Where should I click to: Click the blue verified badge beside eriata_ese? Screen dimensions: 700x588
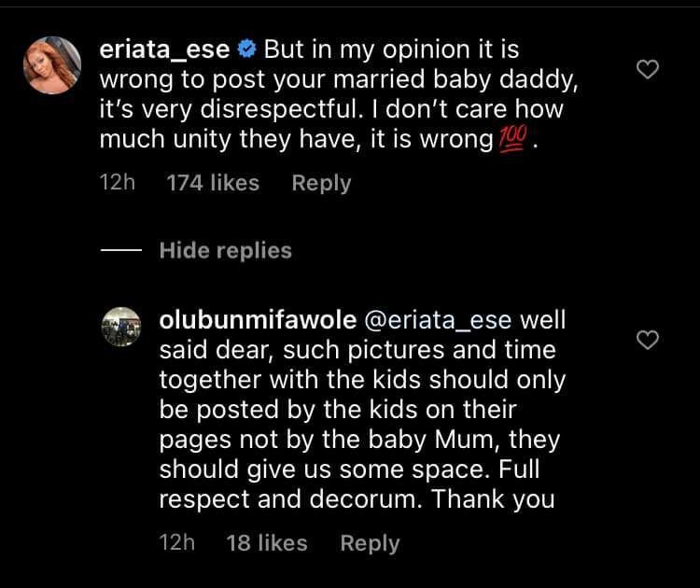pyautogui.click(x=247, y=49)
